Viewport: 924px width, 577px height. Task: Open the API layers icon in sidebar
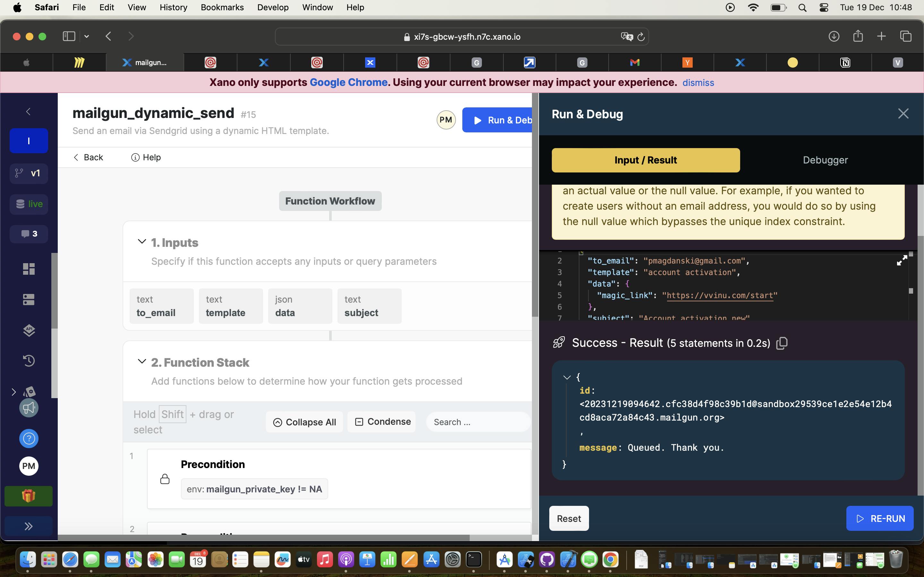click(x=29, y=330)
